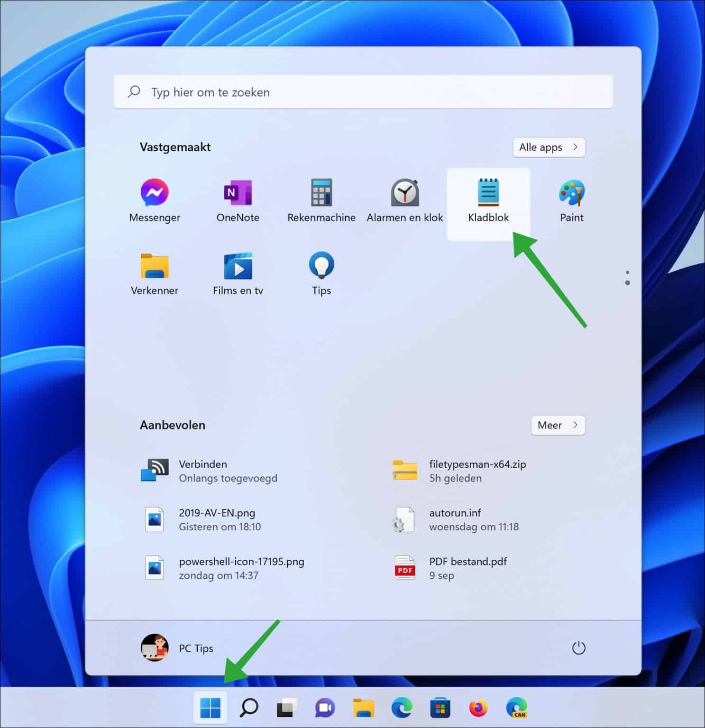Viewport: 705px width, 728px height.
Task: Click the PC Tips profile picture
Action: (x=155, y=648)
